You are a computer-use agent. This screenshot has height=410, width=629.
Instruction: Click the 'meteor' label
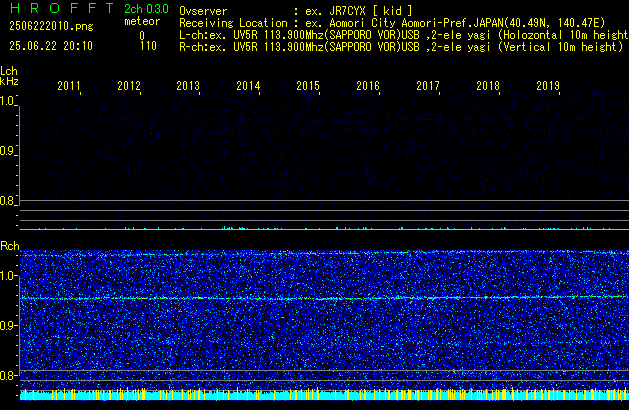[142, 21]
